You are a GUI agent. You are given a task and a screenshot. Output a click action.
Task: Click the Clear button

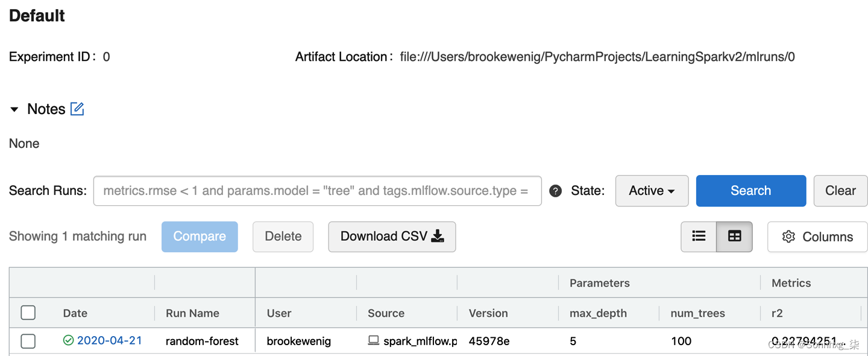840,191
